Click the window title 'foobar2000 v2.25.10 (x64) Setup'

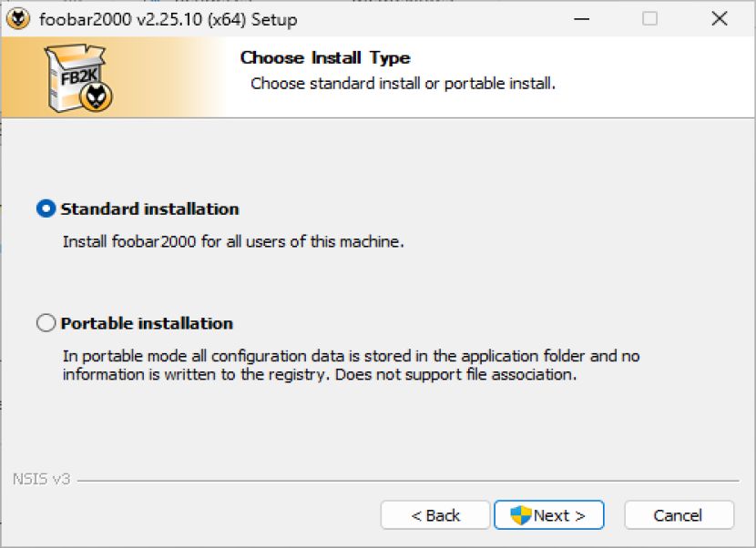[169, 20]
